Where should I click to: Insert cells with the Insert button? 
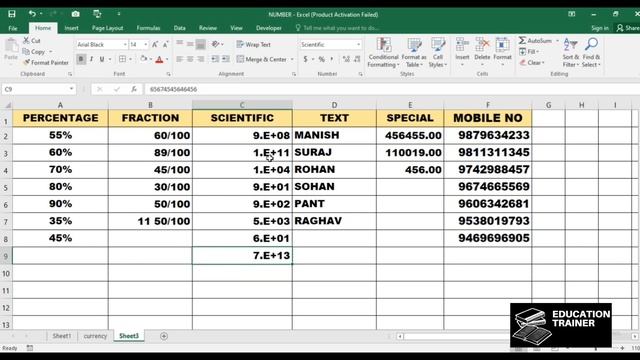click(462, 53)
